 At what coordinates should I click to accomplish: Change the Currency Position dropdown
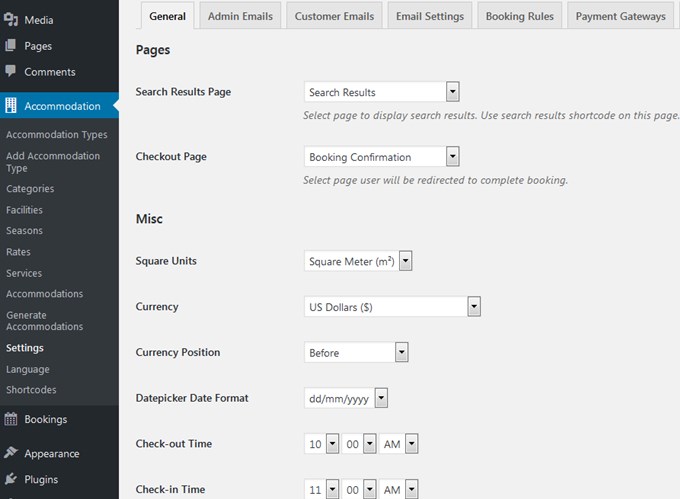[x=356, y=352]
